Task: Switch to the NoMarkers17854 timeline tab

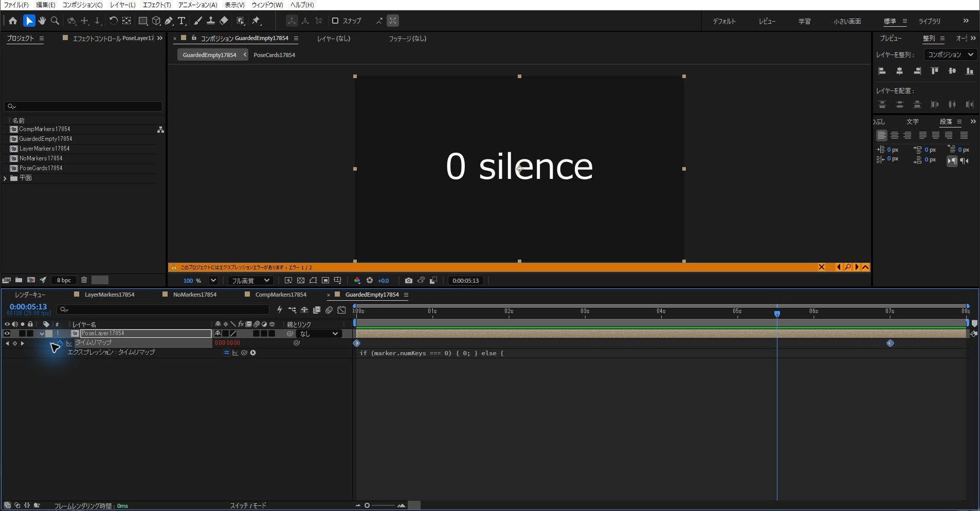Action: tap(195, 295)
